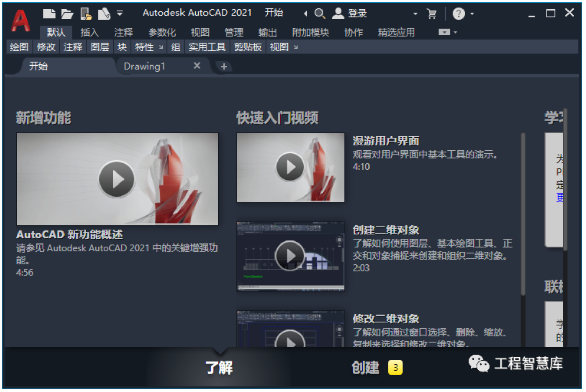Viewport: 586px width, 392px height.
Task: Click the search magnifier icon
Action: 319,14
